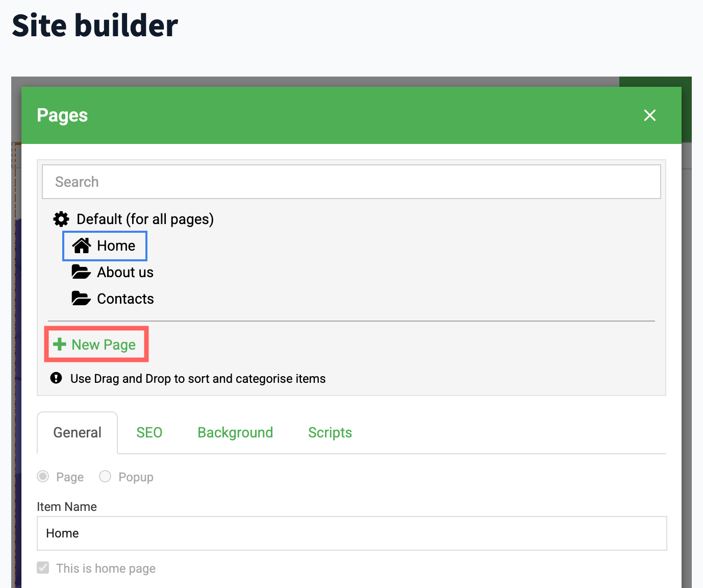Viewport: 703px width, 588px height.
Task: Switch to the General tab
Action: 78,433
